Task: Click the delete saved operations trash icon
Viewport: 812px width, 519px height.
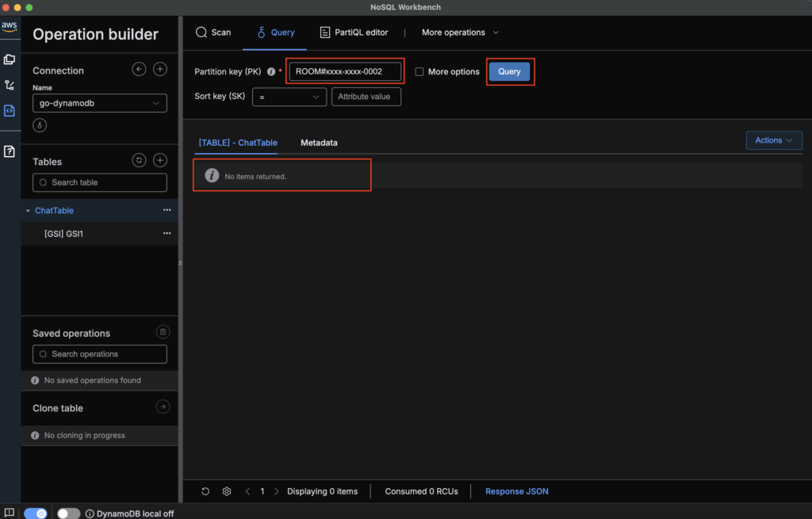Action: [163, 333]
